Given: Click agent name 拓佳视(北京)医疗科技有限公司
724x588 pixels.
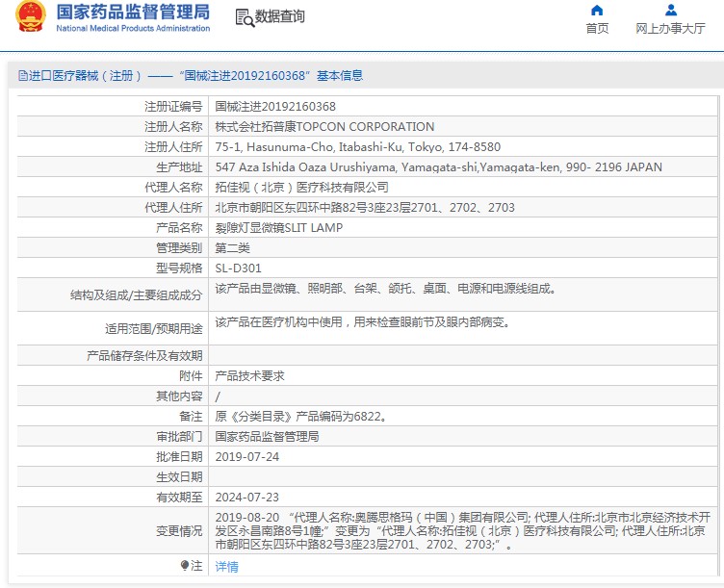Looking at the screenshot, I should 301,188.
